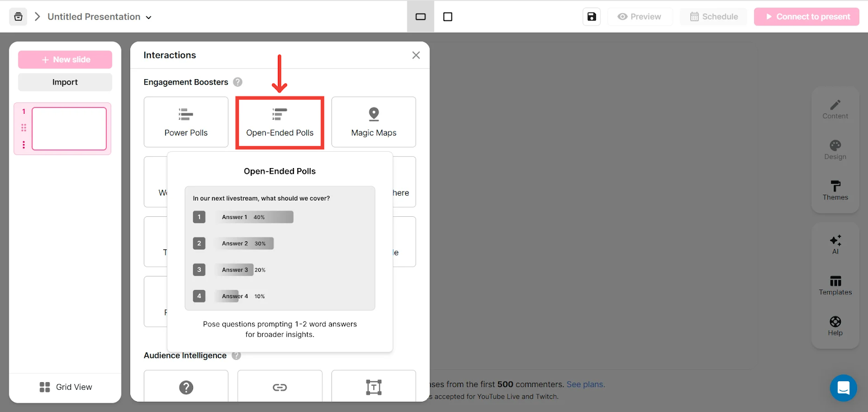Click the New slide button
The height and width of the screenshot is (412, 868).
(65, 60)
